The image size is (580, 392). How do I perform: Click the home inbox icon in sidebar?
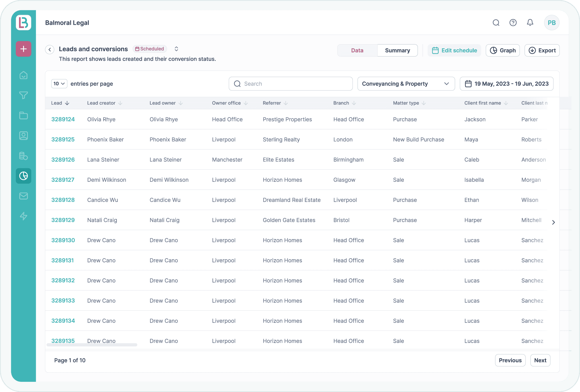[23, 75]
